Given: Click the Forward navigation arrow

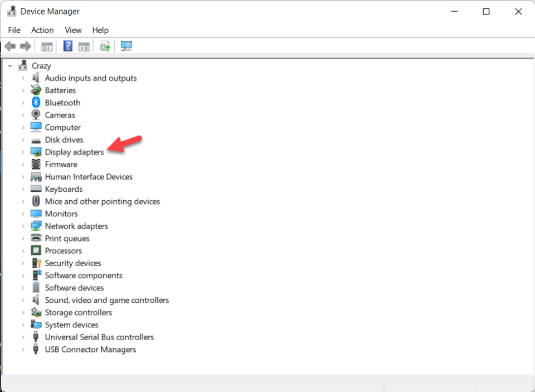Looking at the screenshot, I should click(x=26, y=46).
